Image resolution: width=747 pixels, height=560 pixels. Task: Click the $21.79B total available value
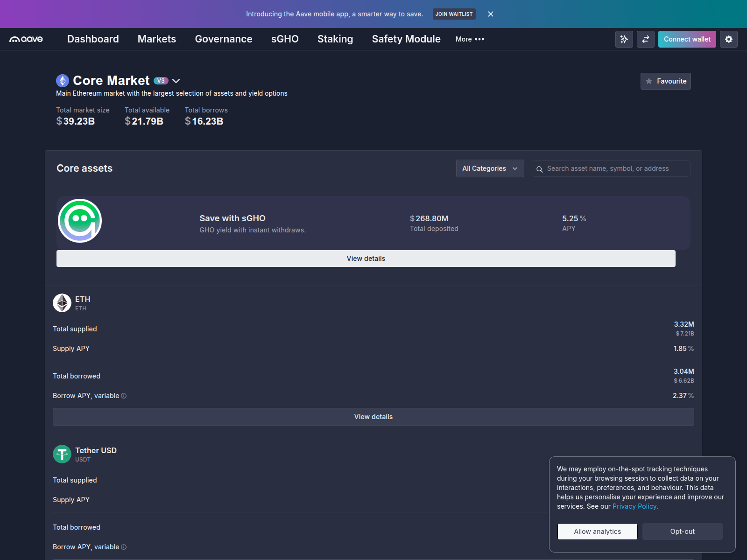point(144,121)
